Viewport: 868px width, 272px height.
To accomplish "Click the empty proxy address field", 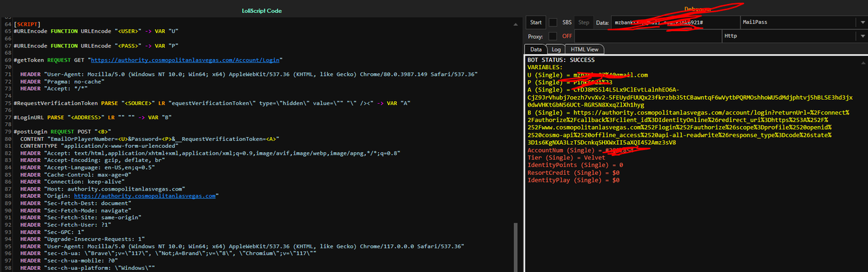I will pos(648,35).
